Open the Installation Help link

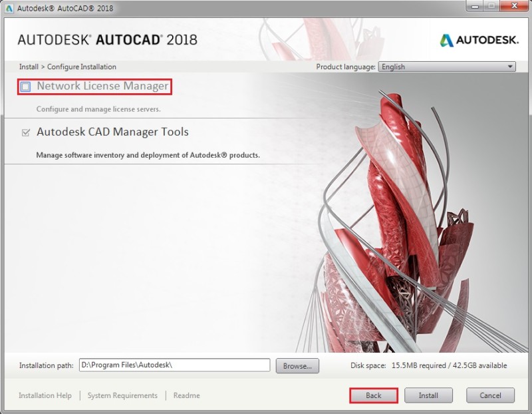tap(45, 395)
